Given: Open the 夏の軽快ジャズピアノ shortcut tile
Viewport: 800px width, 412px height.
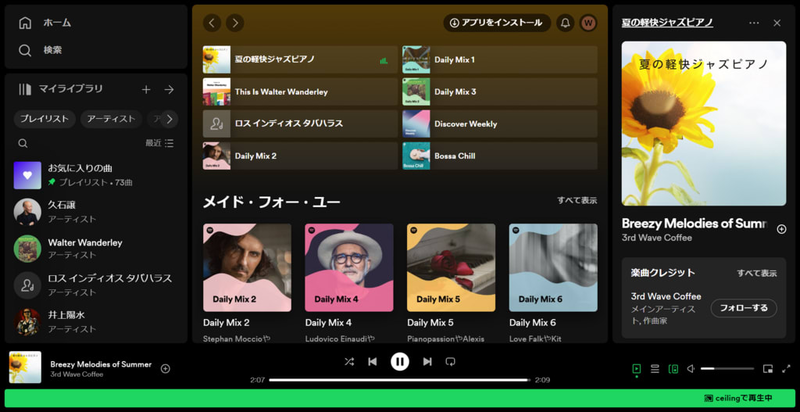Looking at the screenshot, I should tap(300, 60).
